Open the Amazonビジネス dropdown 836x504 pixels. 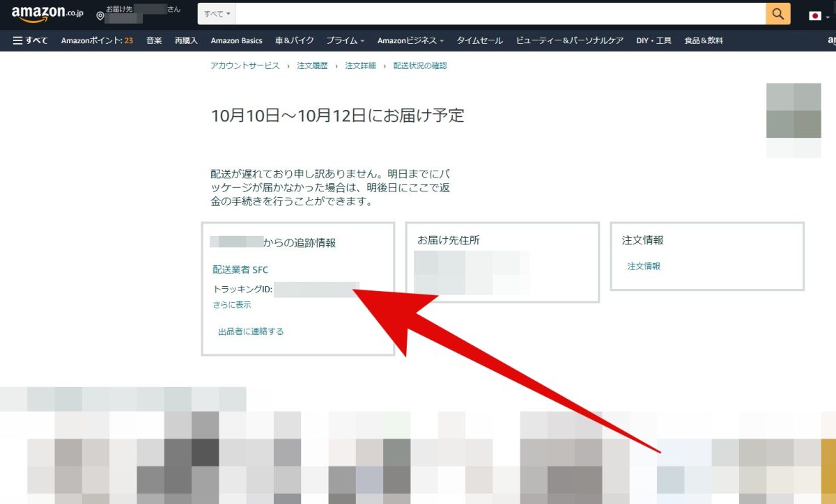[409, 40]
